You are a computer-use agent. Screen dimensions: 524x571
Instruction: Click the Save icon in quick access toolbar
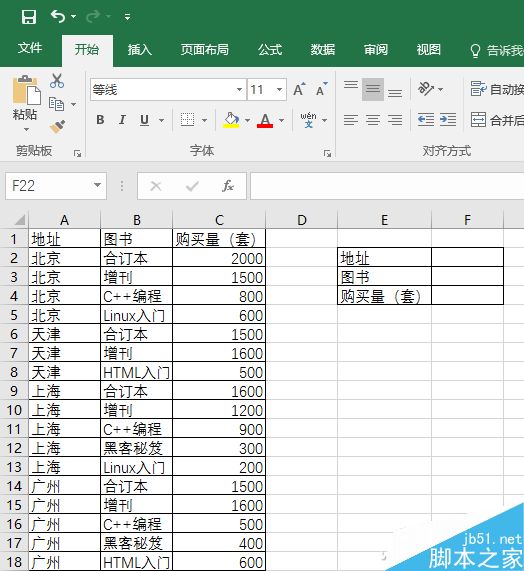29,17
